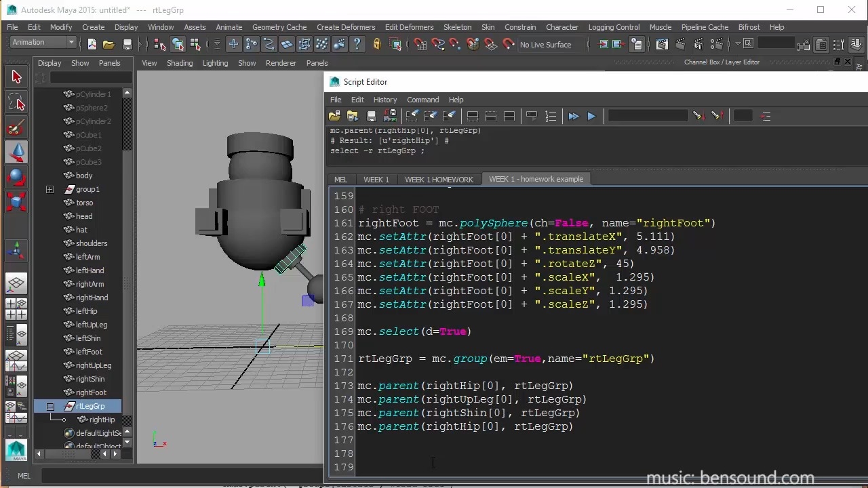This screenshot has height=488, width=868.
Task: Switch to the WEEK 1 HOMEWORK tab
Action: 439,179
